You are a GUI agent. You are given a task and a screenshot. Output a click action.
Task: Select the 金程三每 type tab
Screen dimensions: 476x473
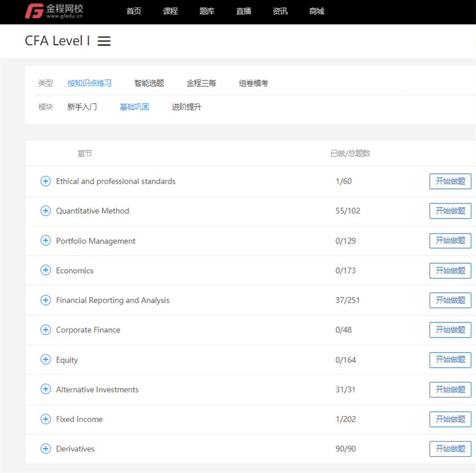click(201, 83)
